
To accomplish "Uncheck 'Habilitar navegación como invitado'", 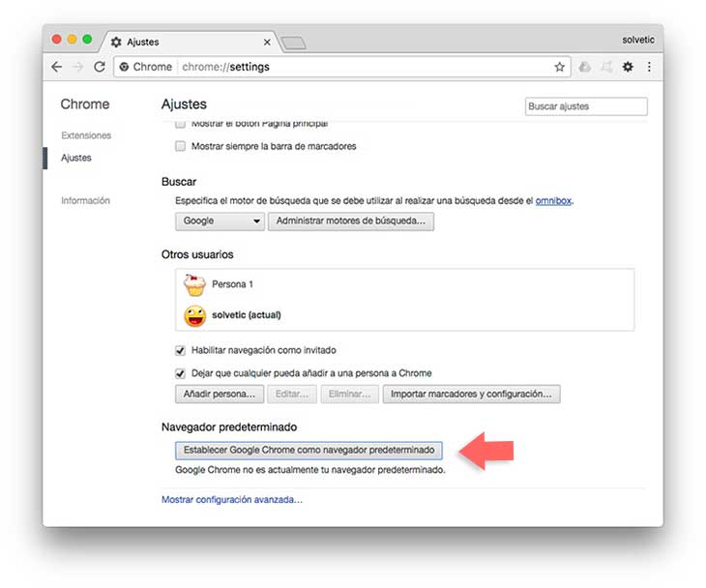I will (x=180, y=350).
